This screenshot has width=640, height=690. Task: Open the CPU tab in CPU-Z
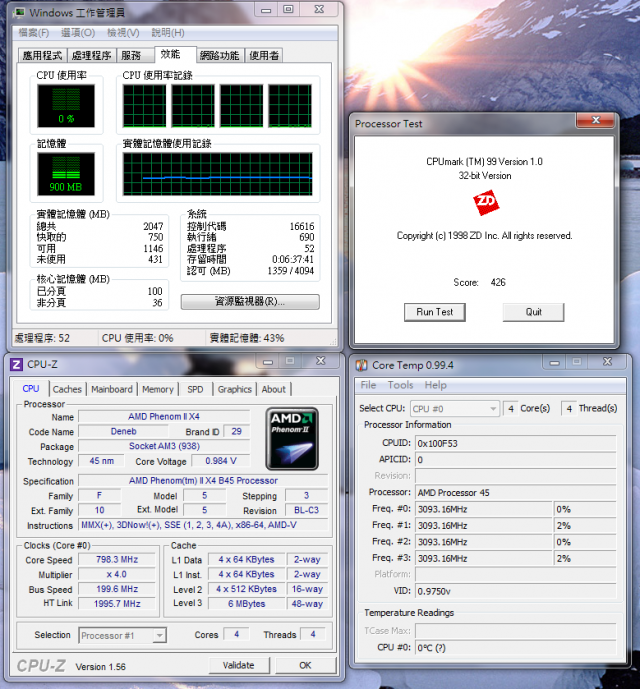pos(31,389)
